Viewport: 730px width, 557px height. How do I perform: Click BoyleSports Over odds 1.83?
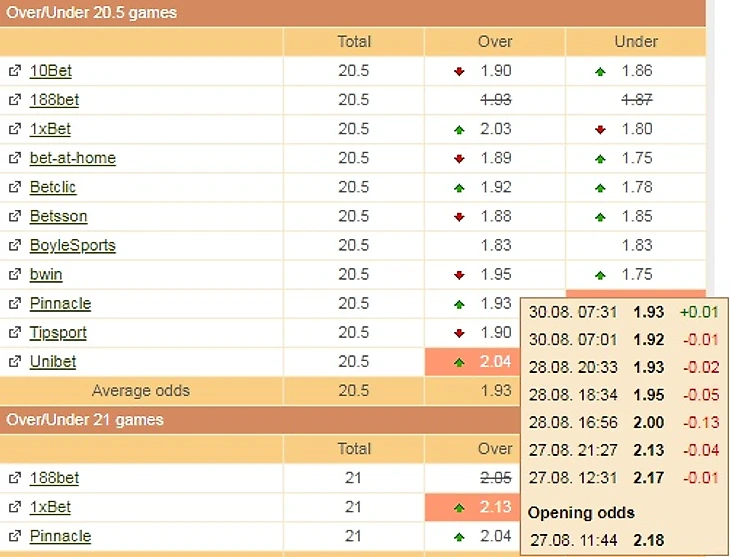pos(496,245)
